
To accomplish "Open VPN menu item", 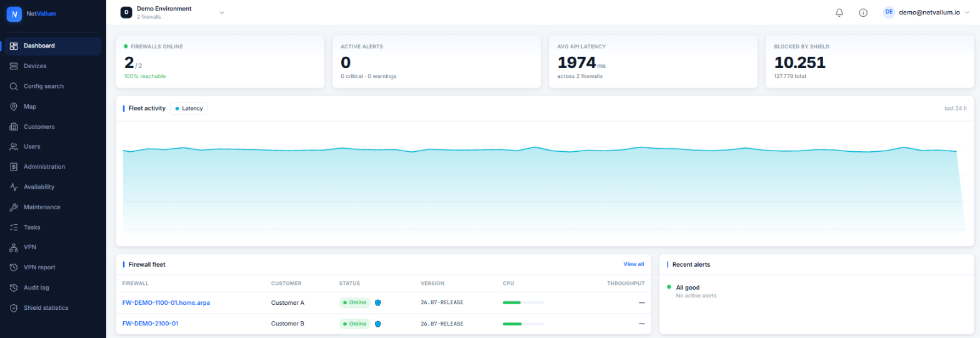I will pyautogui.click(x=53, y=247).
